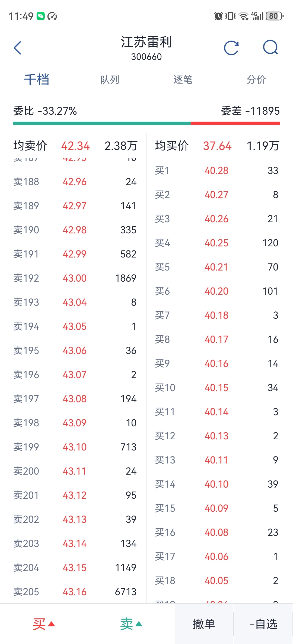Select the 千档 tab

click(x=37, y=80)
